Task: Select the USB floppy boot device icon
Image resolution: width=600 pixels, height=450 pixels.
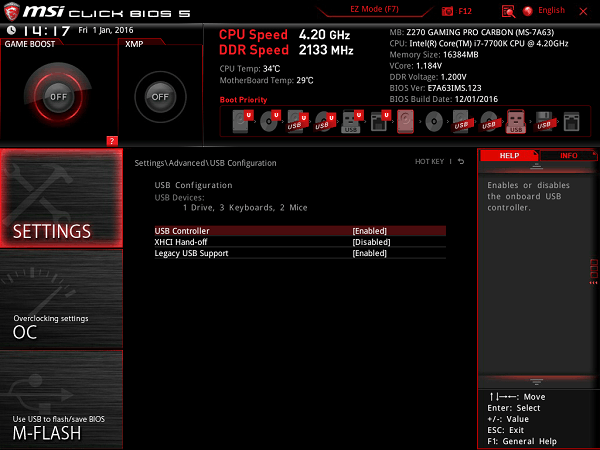Action: pos(544,121)
